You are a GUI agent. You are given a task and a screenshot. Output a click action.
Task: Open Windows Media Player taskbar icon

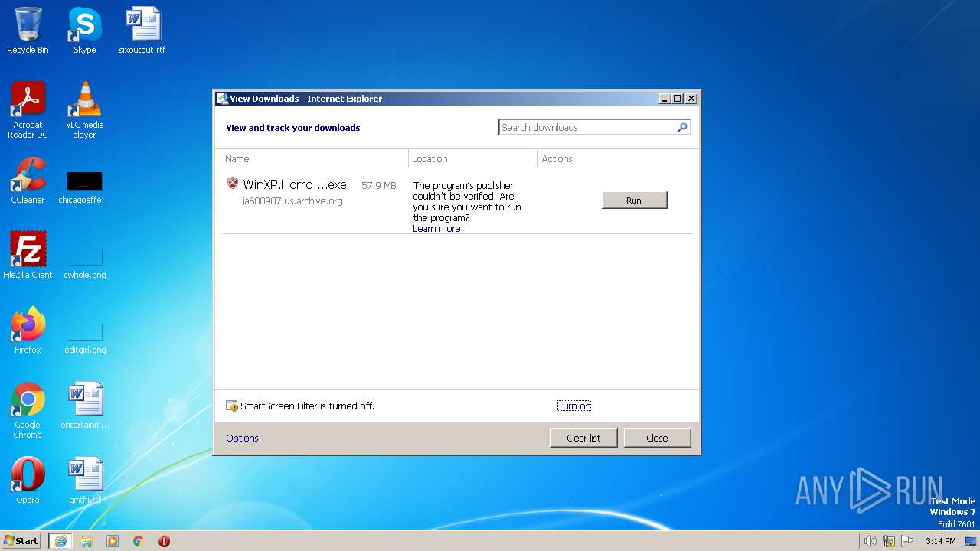[x=113, y=541]
